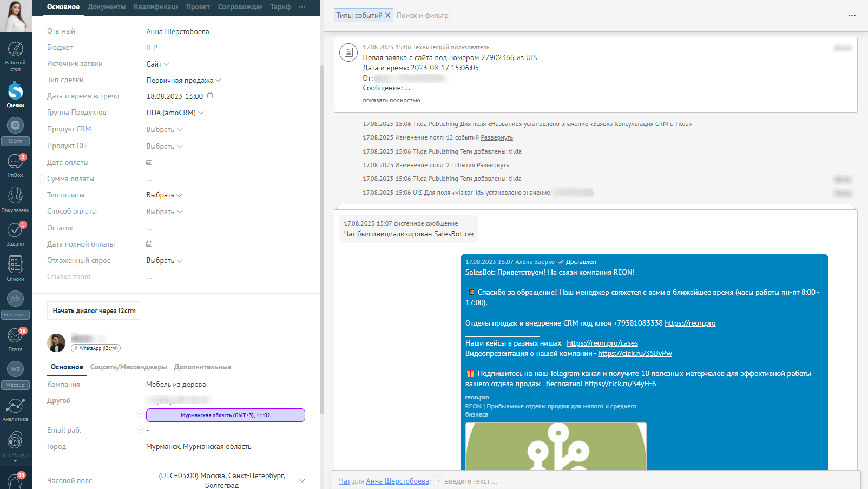Screen dimensions: 868x489
Task: Open the Тип оплаты select dropdown
Action: [165, 195]
